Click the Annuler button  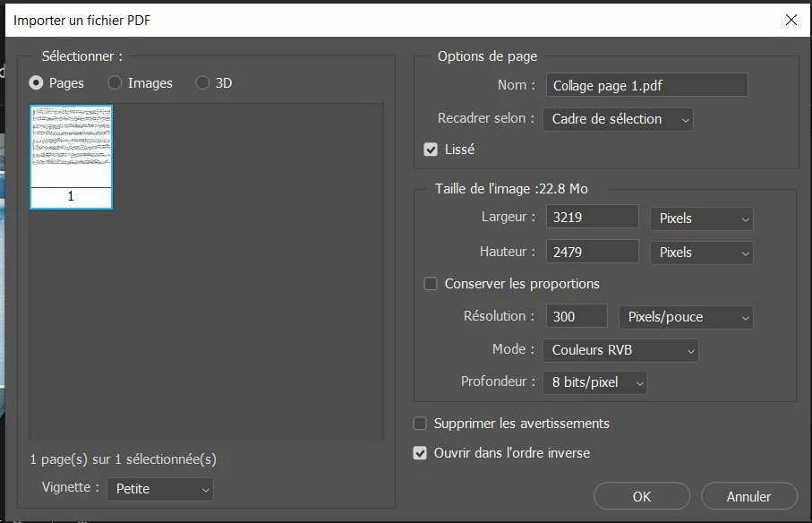tap(748, 497)
